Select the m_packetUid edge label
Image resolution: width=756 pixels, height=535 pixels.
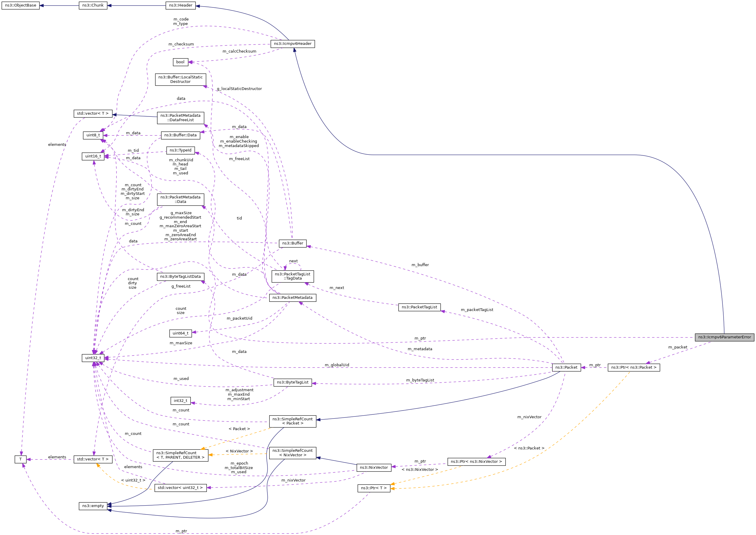coord(240,318)
